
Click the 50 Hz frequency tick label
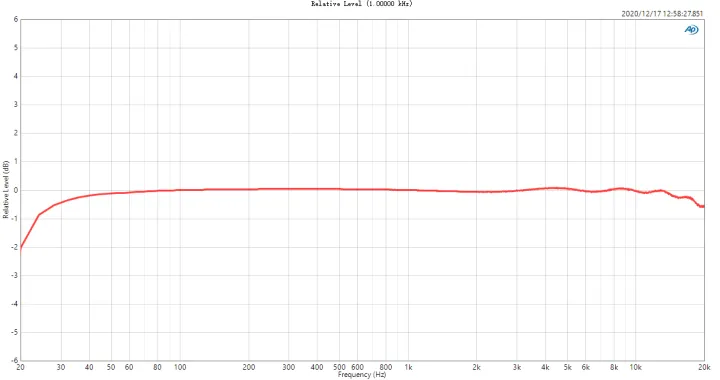tap(111, 367)
